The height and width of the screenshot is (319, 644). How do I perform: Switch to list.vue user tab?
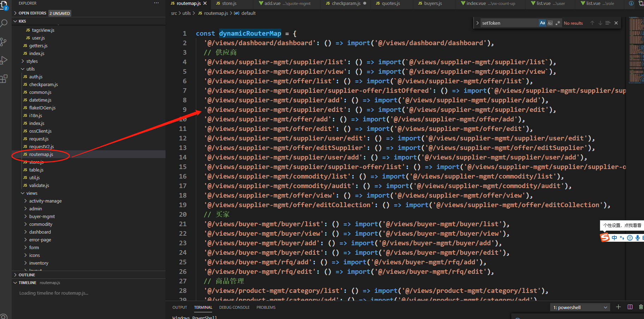tap(550, 4)
